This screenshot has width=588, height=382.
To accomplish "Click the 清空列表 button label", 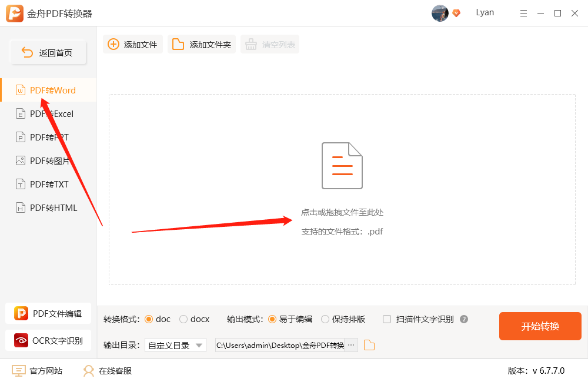I will point(278,45).
